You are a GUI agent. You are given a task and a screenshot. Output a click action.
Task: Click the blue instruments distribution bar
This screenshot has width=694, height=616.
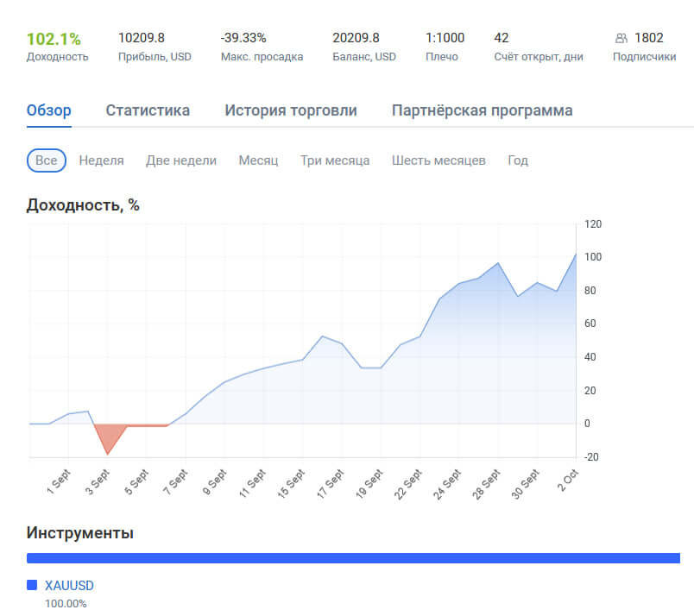click(353, 558)
